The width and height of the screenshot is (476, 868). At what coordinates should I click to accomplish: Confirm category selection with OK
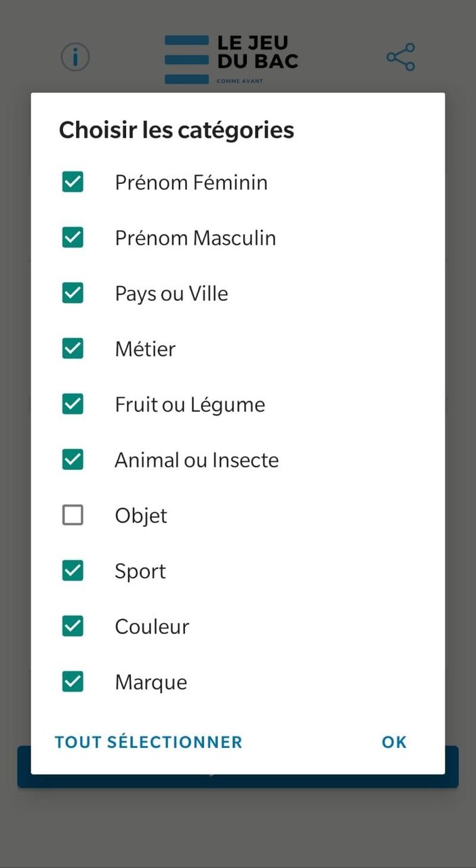[x=394, y=742]
